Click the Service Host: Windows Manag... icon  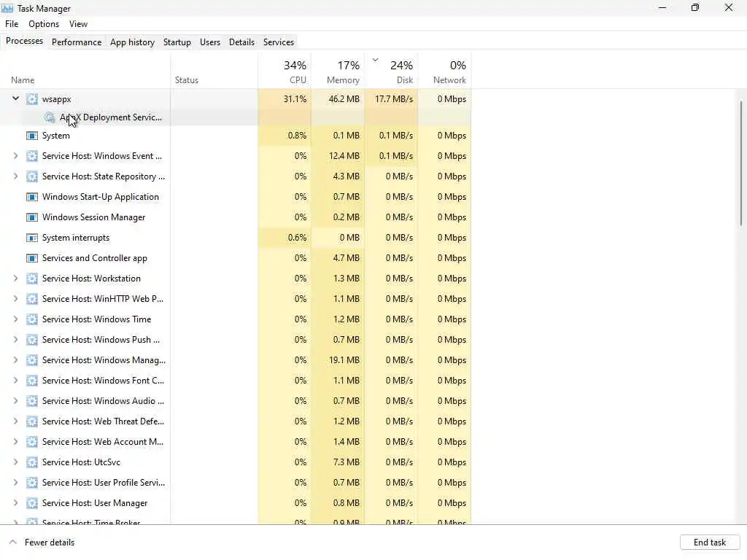coord(32,360)
